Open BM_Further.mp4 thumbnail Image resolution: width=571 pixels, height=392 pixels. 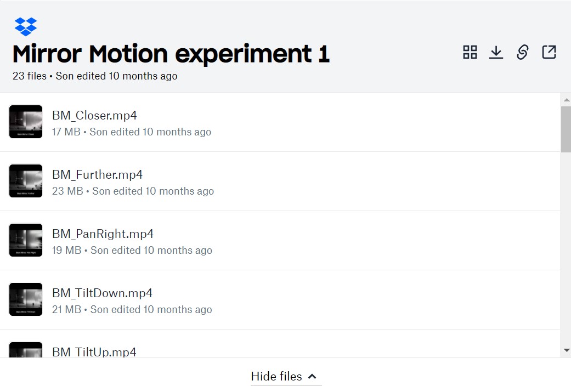click(x=25, y=181)
